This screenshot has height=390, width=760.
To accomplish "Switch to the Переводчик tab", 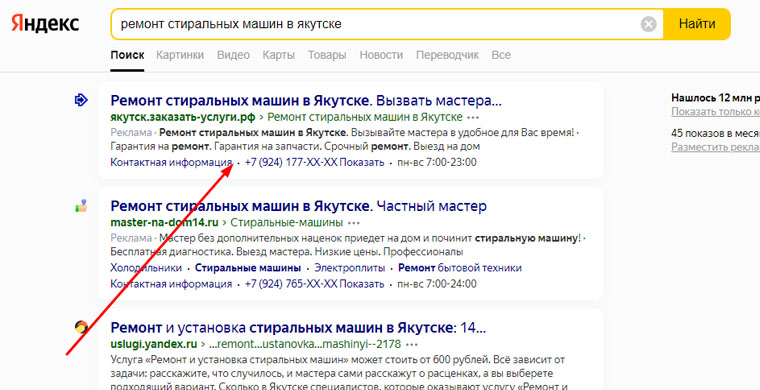I will pyautogui.click(x=447, y=55).
